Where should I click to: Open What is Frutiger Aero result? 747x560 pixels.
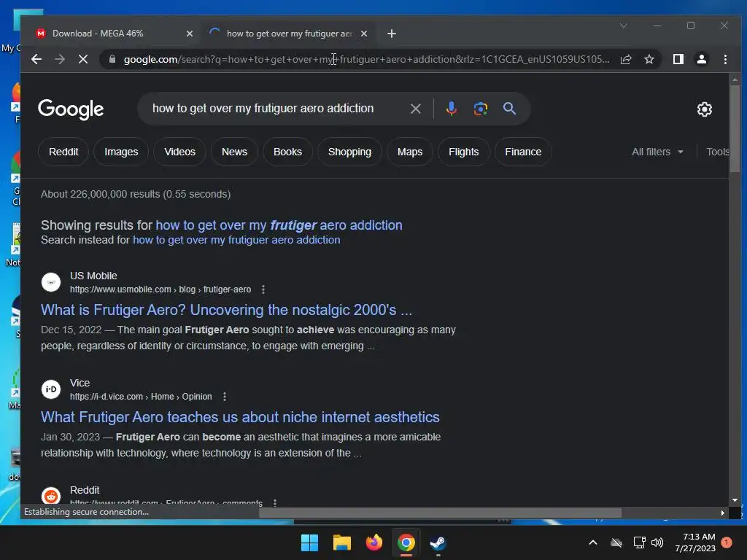click(x=226, y=310)
